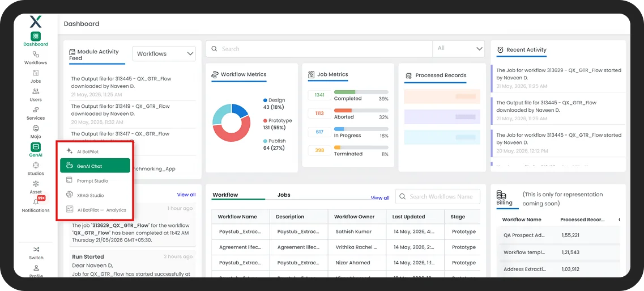Click the Terminated progress bar

pos(361,147)
